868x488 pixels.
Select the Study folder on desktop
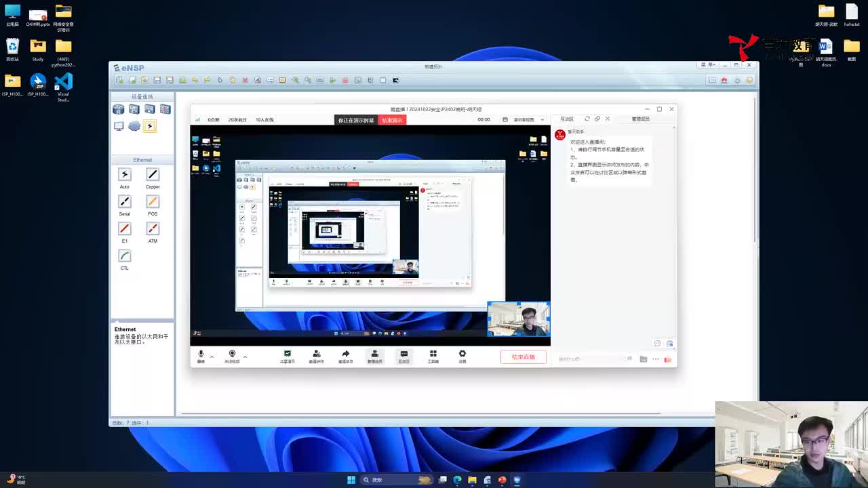[x=38, y=49]
